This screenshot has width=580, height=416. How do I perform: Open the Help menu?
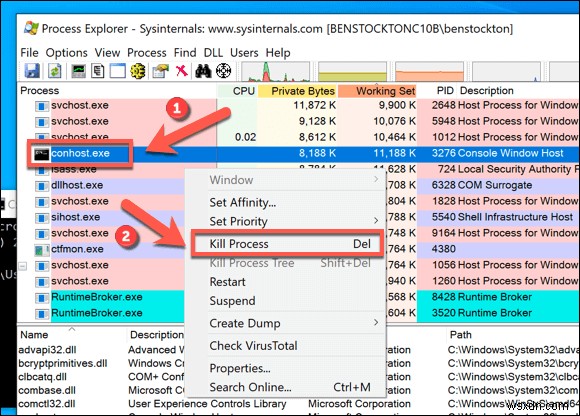click(x=278, y=53)
